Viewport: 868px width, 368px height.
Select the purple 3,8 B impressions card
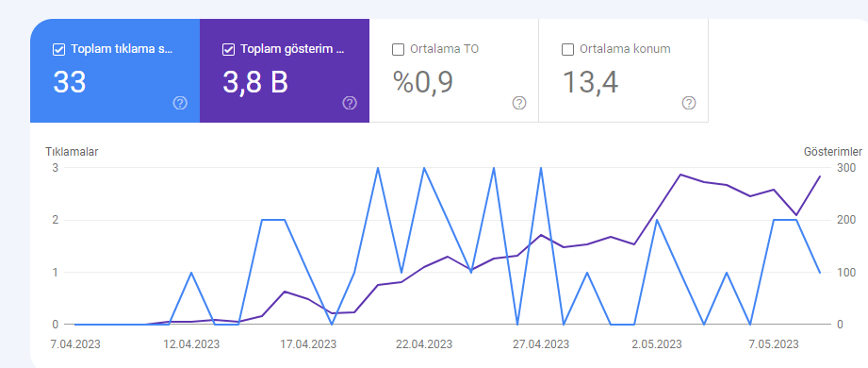[x=285, y=71]
